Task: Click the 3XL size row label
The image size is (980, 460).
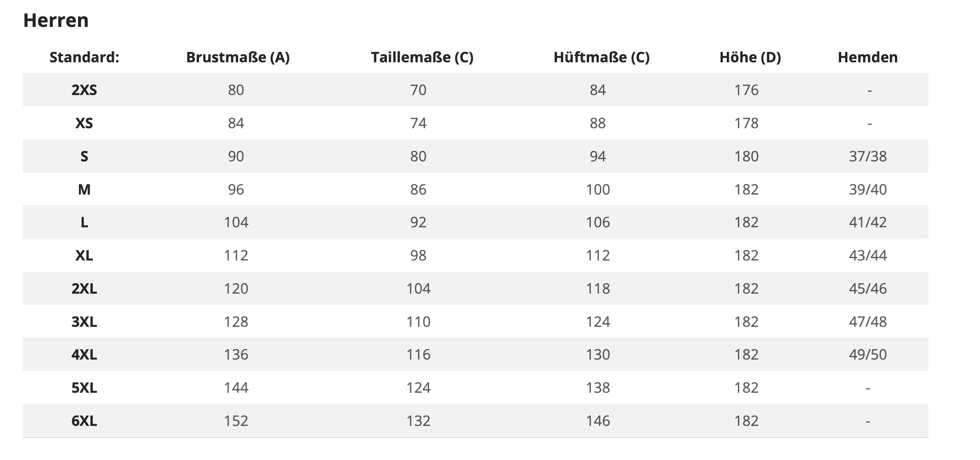Action: [84, 322]
